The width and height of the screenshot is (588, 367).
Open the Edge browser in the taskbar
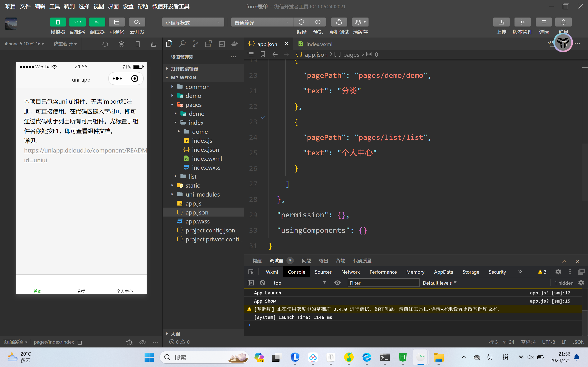click(x=367, y=357)
